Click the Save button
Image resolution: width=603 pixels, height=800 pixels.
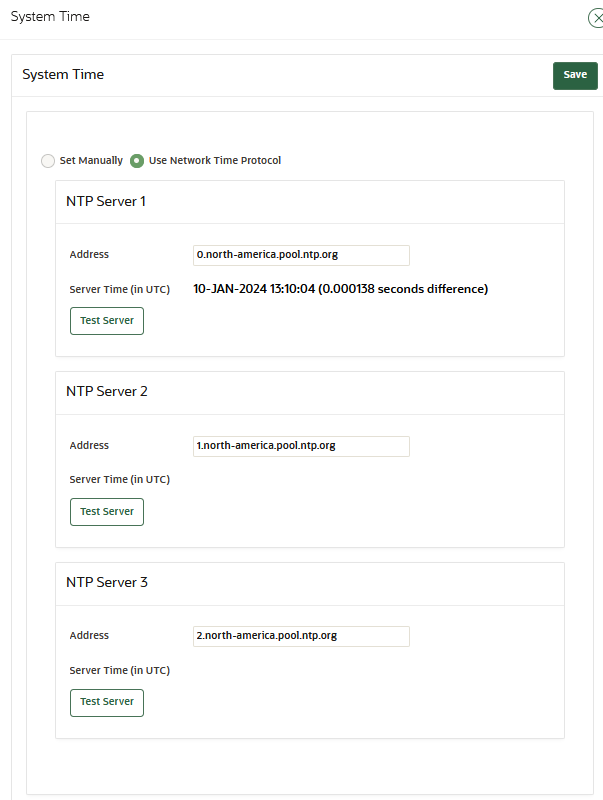574,75
